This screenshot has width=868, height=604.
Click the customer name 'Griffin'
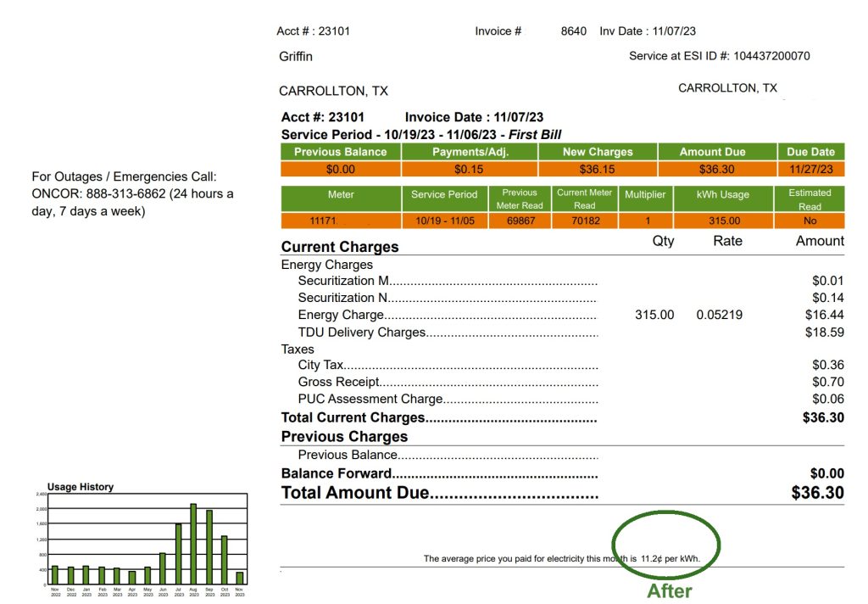click(x=296, y=57)
